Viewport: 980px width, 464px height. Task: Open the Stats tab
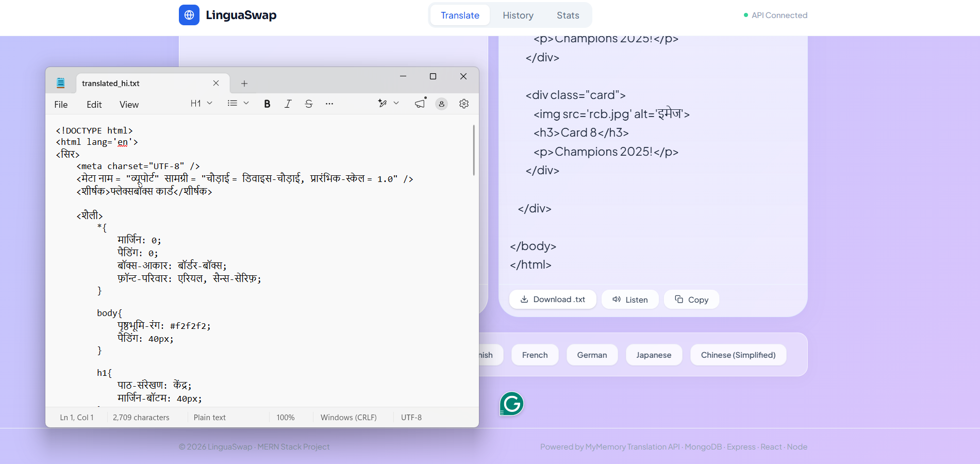tap(568, 15)
